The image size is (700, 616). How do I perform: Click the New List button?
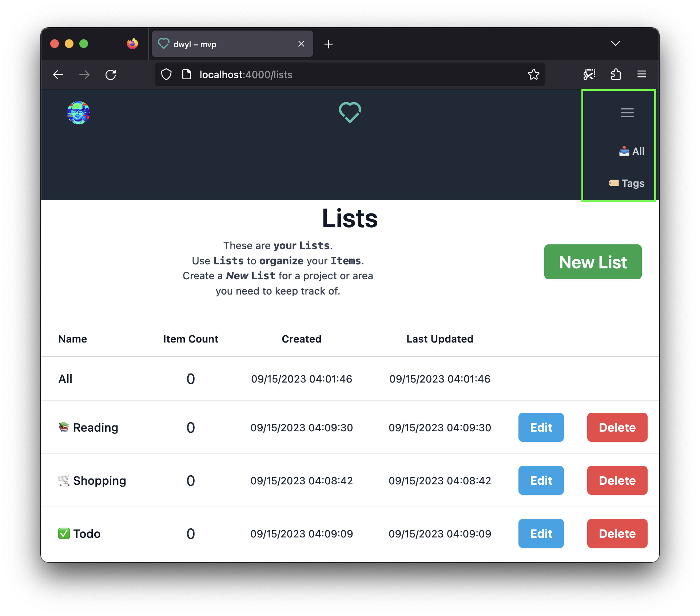point(593,262)
